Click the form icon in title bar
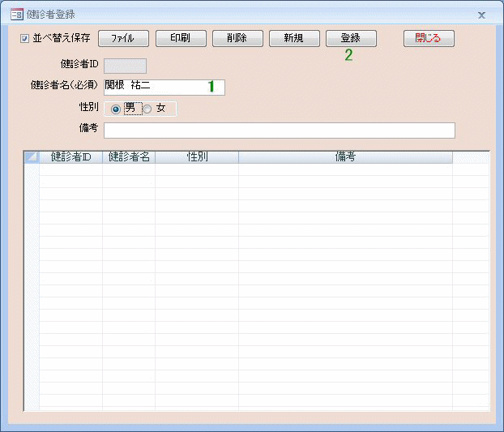Image resolution: width=504 pixels, height=432 pixels. pyautogui.click(x=17, y=15)
